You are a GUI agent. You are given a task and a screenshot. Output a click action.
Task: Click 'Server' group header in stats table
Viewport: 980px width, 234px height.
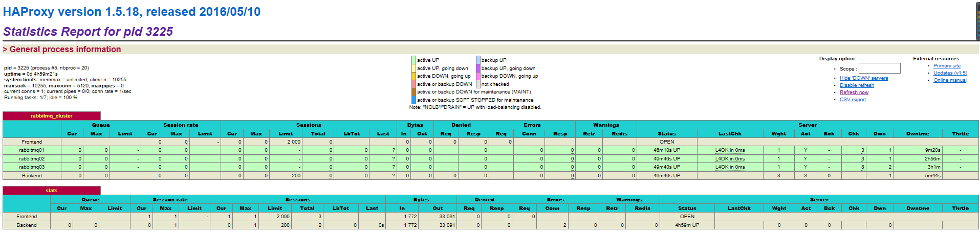coord(819,200)
